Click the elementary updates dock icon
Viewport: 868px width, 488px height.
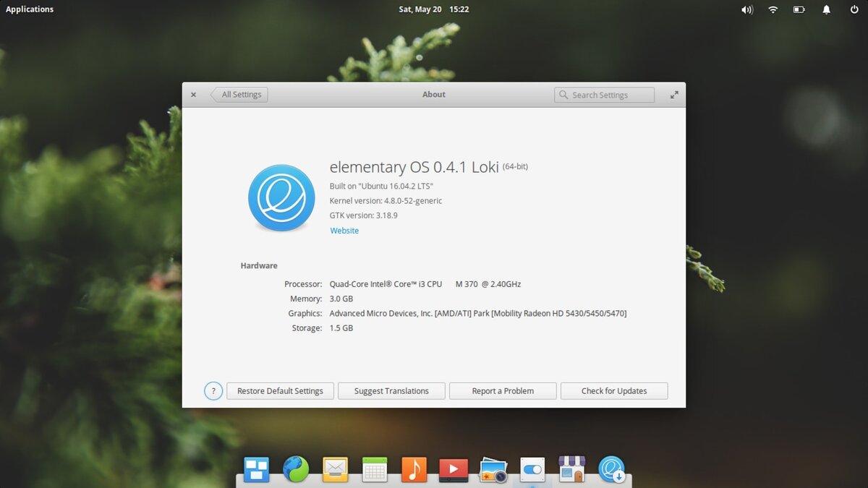611,469
